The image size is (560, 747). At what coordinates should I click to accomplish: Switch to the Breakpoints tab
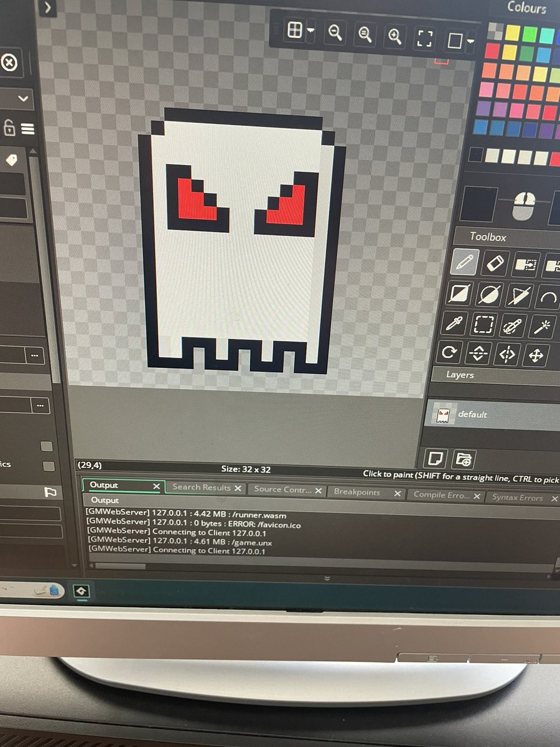(x=357, y=492)
